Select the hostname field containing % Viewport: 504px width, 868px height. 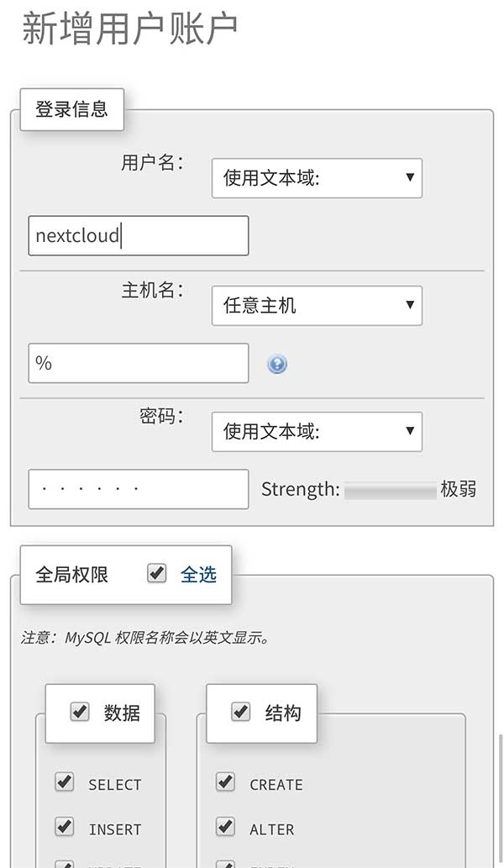137,362
